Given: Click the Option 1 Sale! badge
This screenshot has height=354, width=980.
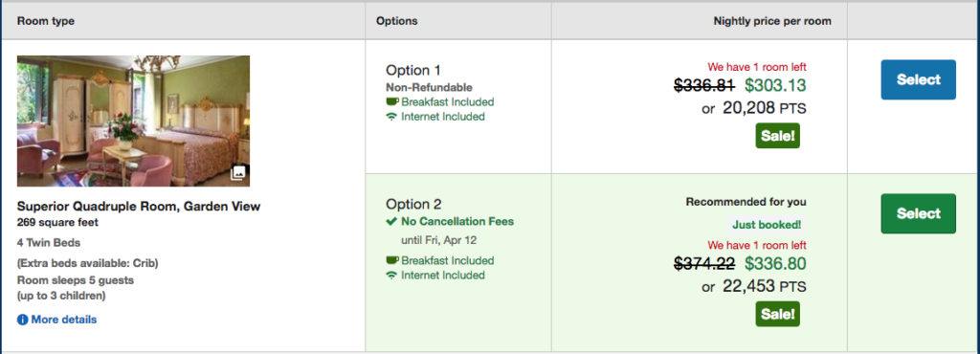Looking at the screenshot, I should click(777, 136).
